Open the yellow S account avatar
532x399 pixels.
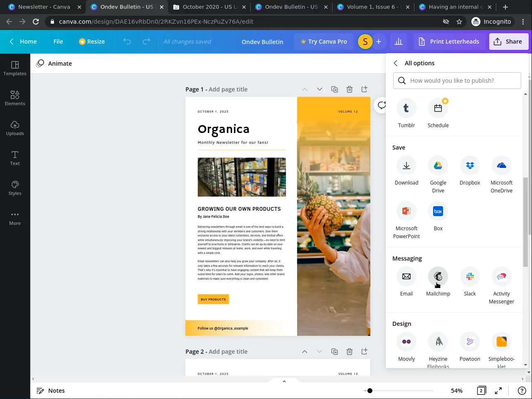[365, 42]
